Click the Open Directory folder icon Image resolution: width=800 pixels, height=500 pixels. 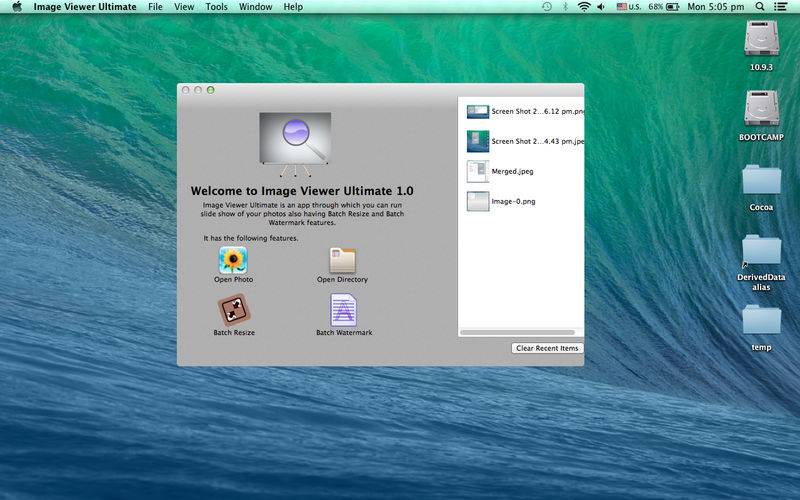pos(342,260)
